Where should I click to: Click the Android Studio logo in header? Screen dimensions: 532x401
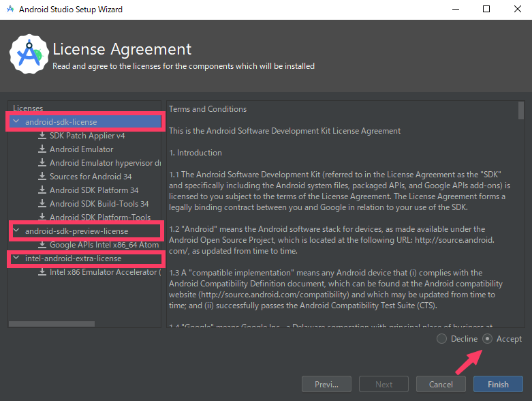click(x=29, y=54)
